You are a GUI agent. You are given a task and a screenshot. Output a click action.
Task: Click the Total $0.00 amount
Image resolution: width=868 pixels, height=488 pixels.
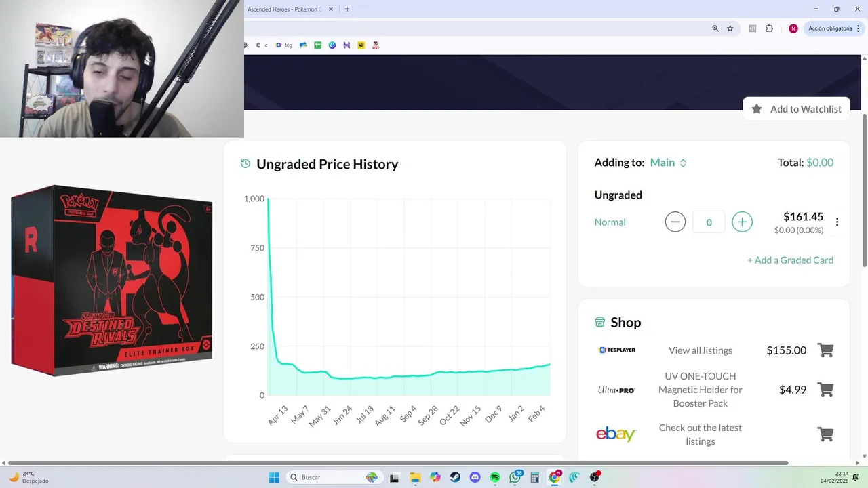point(820,163)
